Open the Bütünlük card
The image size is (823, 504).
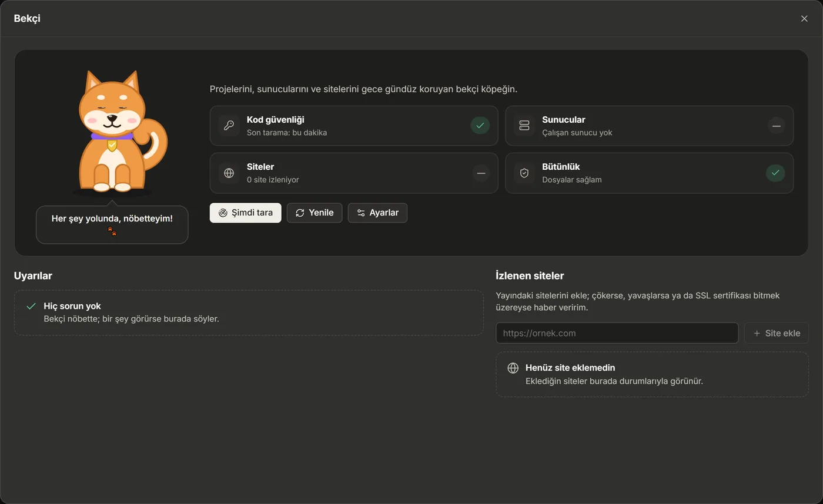point(650,173)
